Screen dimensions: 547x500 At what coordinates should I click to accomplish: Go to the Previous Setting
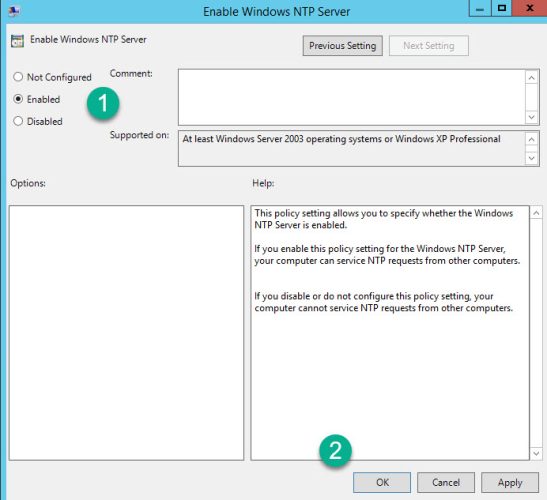343,46
